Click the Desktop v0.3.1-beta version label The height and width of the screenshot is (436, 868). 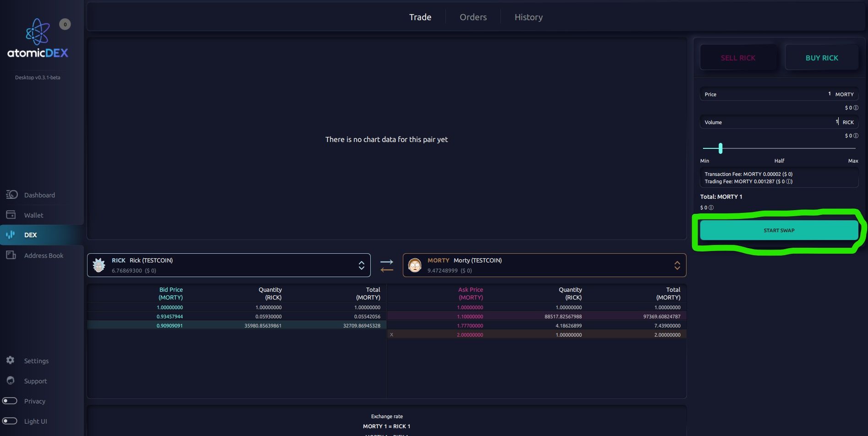(38, 77)
